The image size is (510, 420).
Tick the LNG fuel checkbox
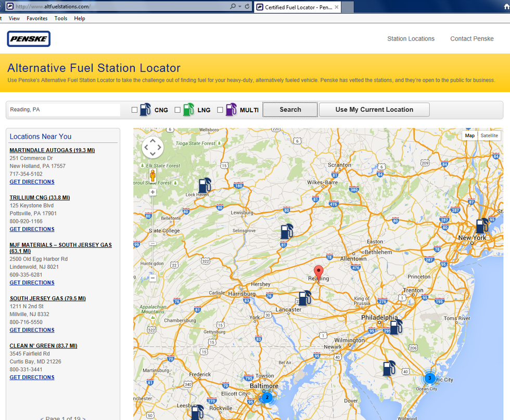(x=177, y=110)
